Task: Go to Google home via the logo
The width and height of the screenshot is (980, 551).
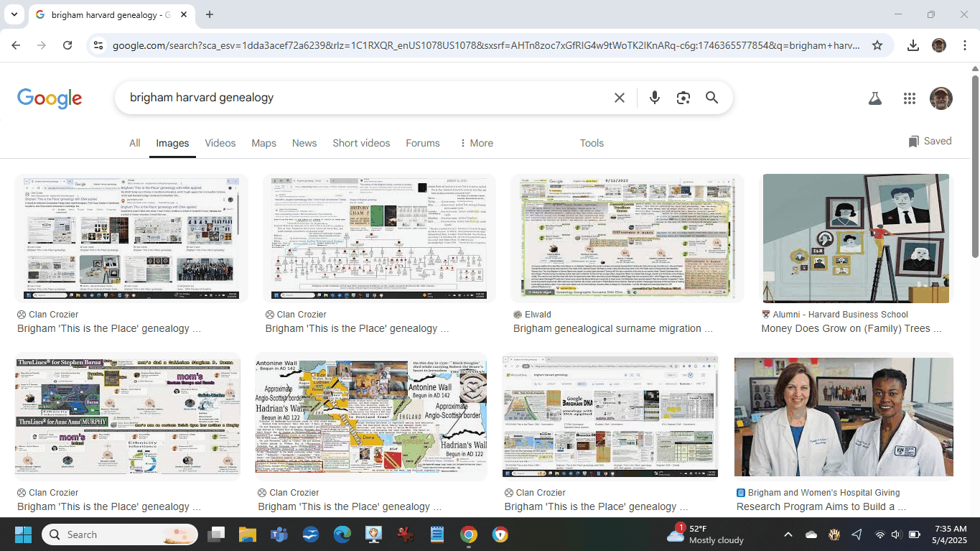Action: point(50,98)
